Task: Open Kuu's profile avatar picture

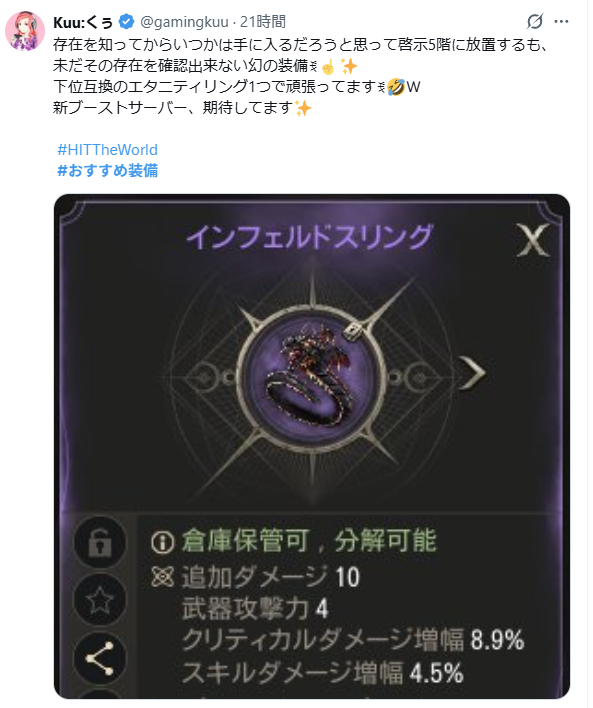Action: 25,31
